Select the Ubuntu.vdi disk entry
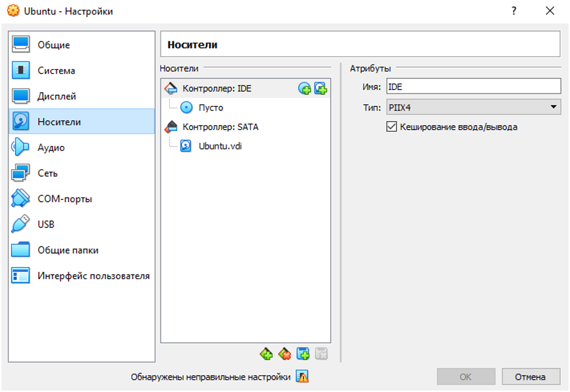Image resolution: width=570 pixels, height=392 pixels. point(245,146)
